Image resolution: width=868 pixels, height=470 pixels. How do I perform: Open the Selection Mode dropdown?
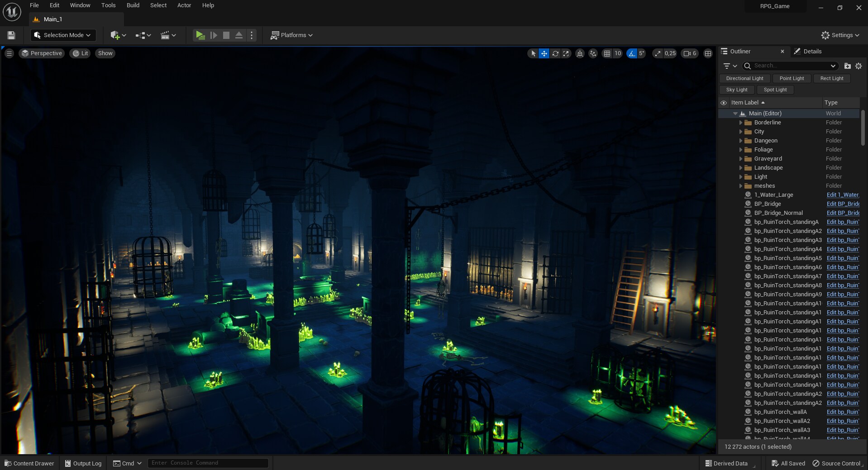(x=63, y=35)
